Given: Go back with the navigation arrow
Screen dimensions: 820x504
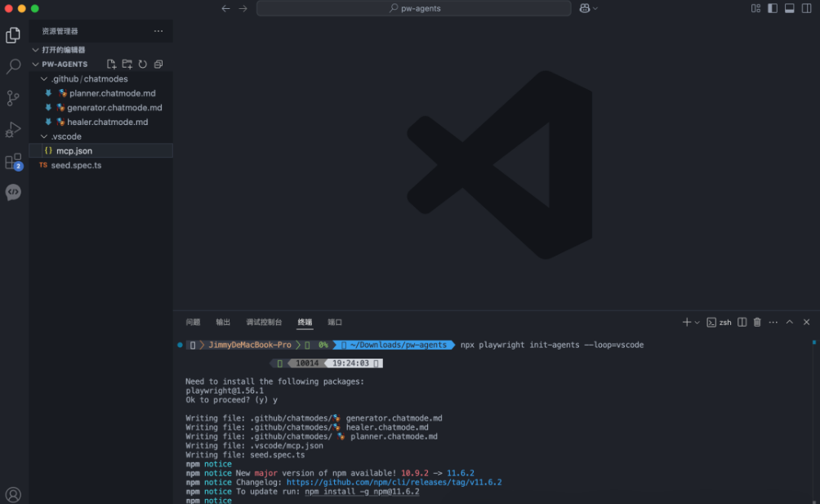Looking at the screenshot, I should click(x=225, y=8).
